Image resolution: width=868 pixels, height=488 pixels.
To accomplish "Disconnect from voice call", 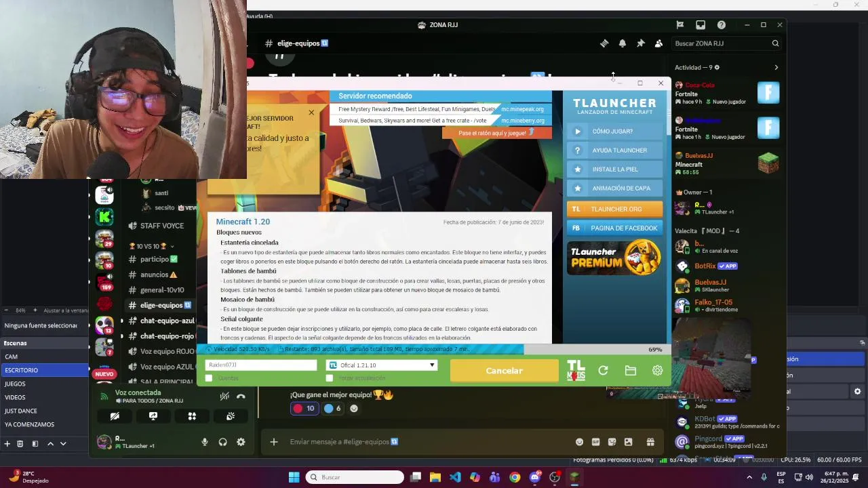I will pyautogui.click(x=241, y=396).
